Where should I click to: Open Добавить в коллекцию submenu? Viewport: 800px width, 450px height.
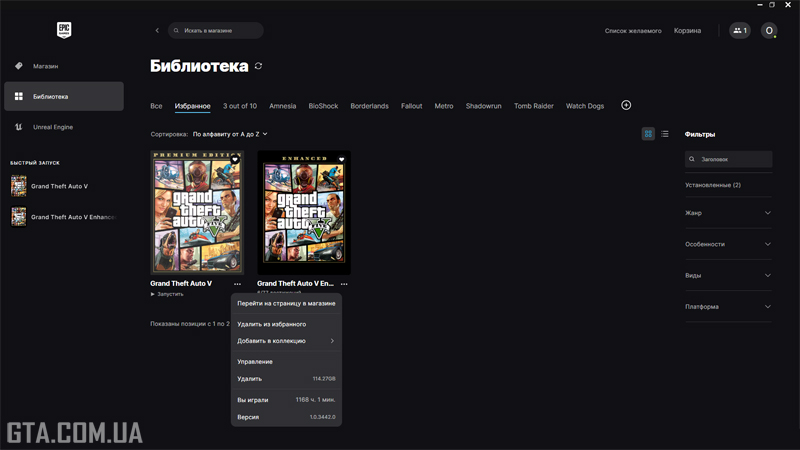[x=286, y=341]
